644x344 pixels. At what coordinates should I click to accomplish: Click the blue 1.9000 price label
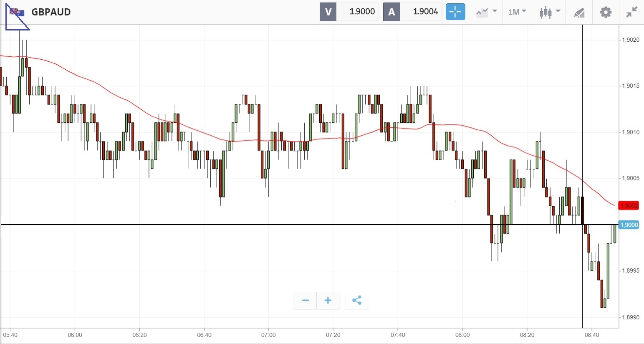tap(629, 225)
